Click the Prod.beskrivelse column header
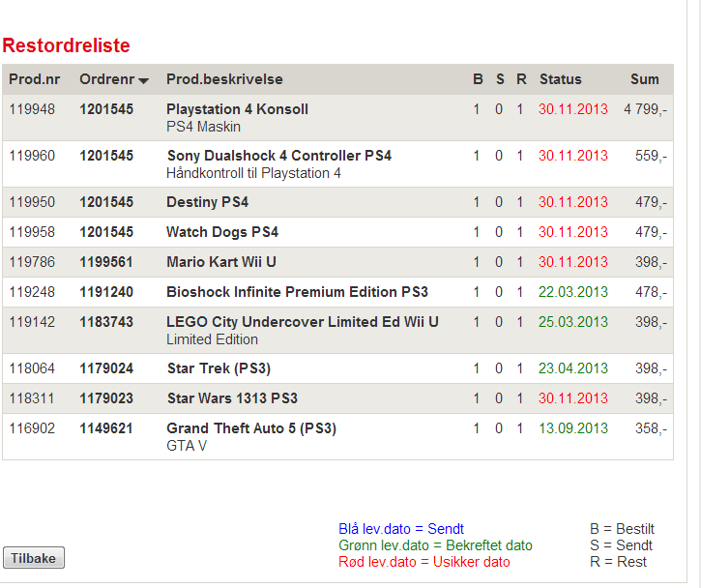The width and height of the screenshot is (701, 588). [224, 79]
